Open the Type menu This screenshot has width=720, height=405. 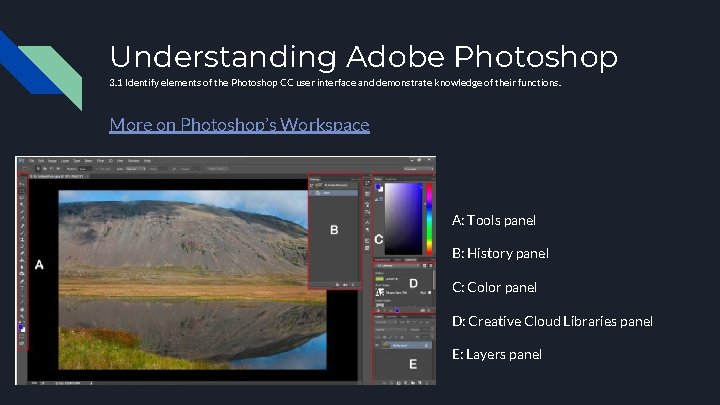(77, 161)
